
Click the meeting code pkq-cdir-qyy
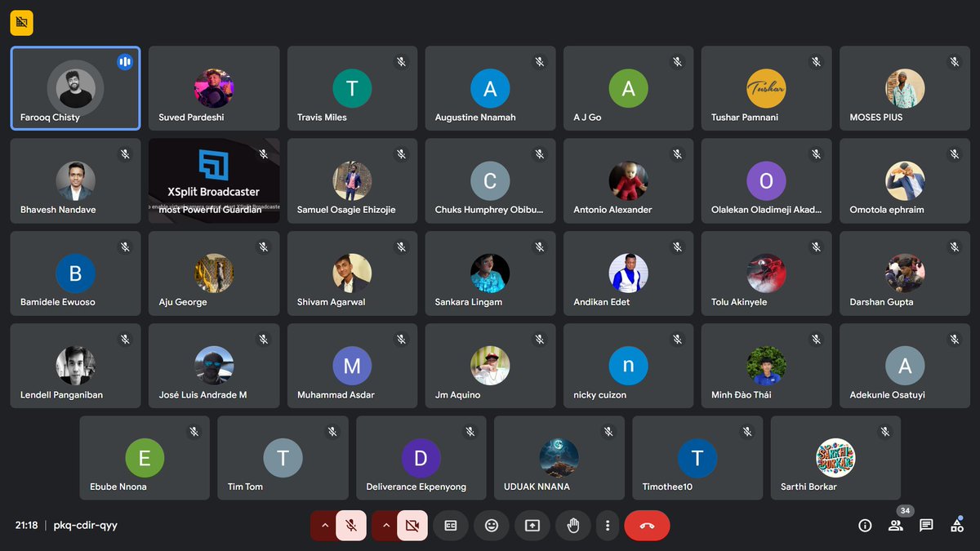coord(86,525)
